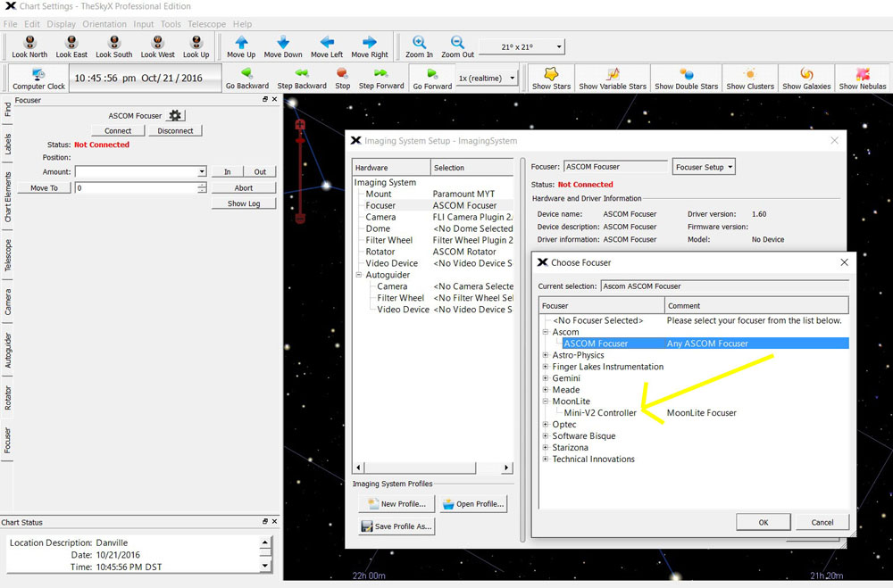Click the Move To position input field
The image size is (893, 588).
tap(136, 188)
